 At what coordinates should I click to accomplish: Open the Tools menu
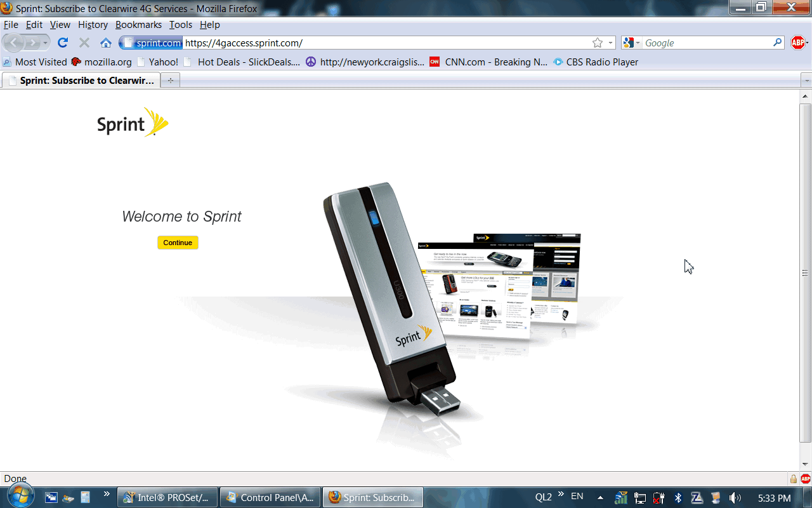180,25
